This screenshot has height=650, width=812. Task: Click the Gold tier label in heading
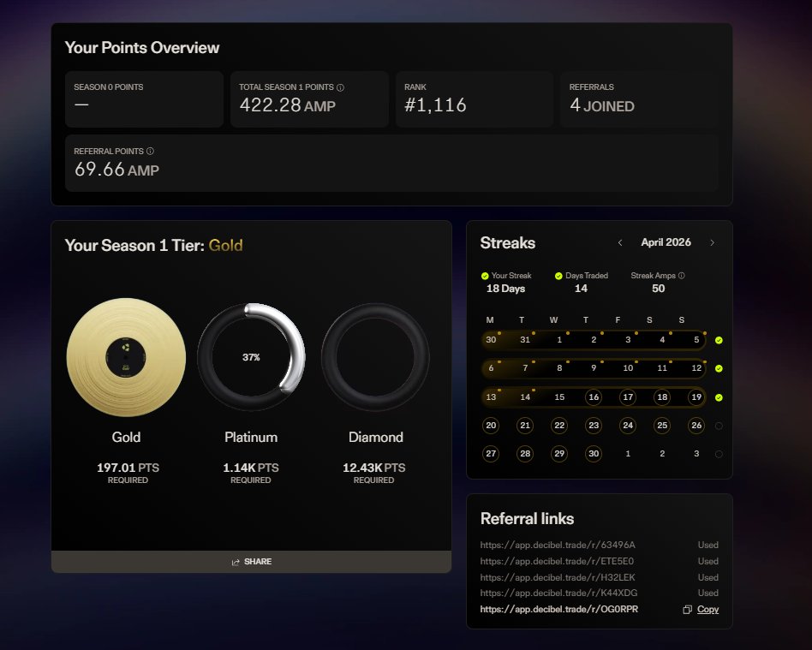tap(225, 245)
